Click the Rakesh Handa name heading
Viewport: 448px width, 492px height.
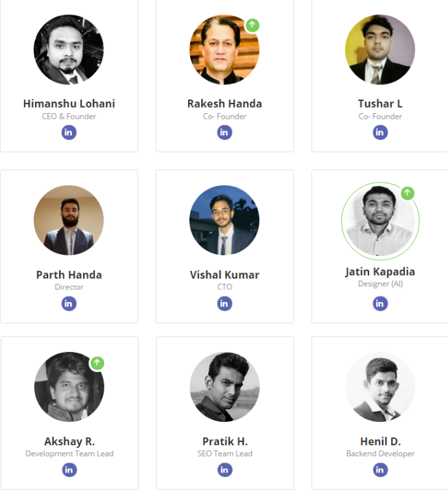224,104
